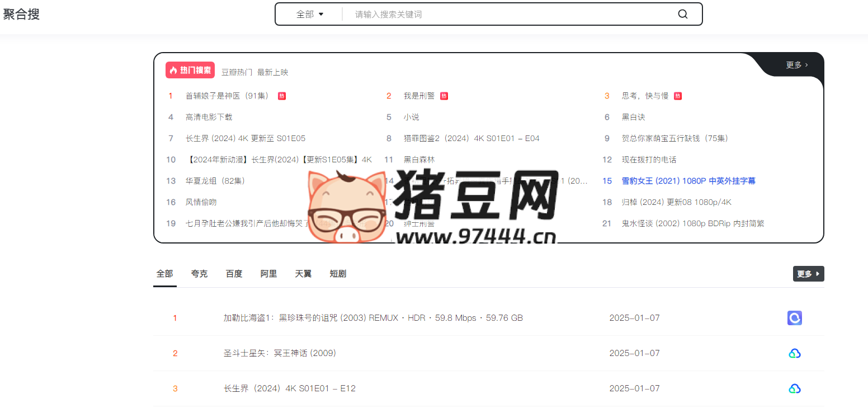Click the dark 更多 button beside tabs
This screenshot has width=868, height=412.
coord(808,274)
